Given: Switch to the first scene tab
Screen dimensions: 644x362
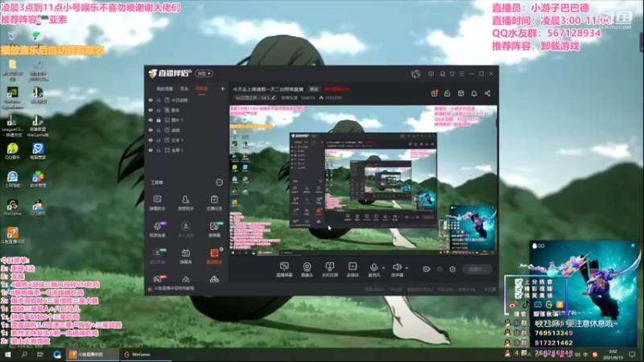Looking at the screenshot, I should pos(164,88).
